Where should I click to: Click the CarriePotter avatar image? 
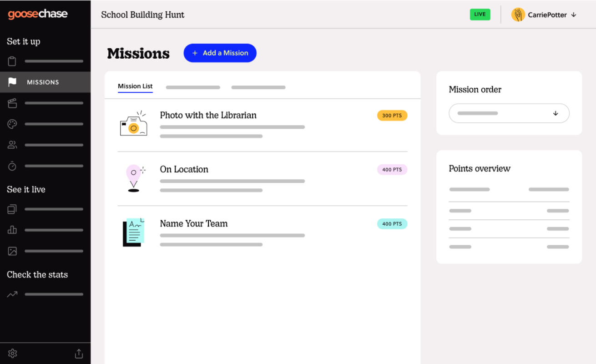coord(518,15)
